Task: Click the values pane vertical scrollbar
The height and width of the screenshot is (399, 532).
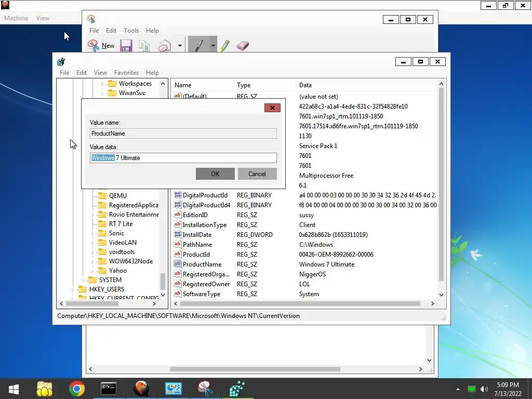Action: [441, 185]
